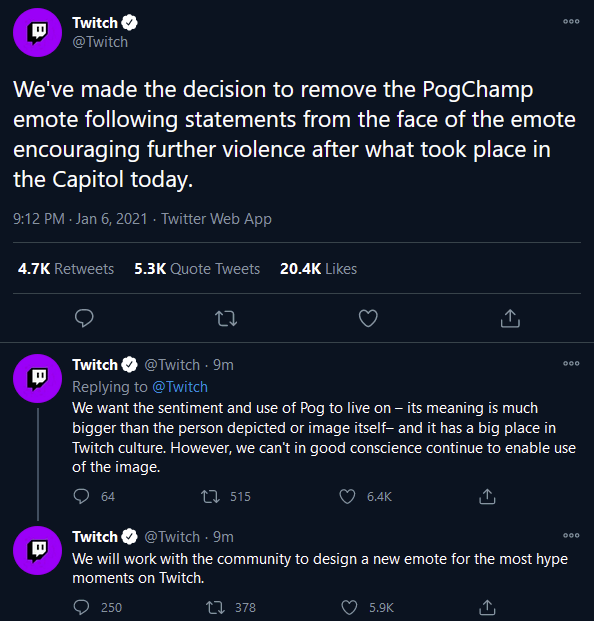594x621 pixels.
Task: Share the main PogChamp removal tweet
Action: pyautogui.click(x=510, y=318)
